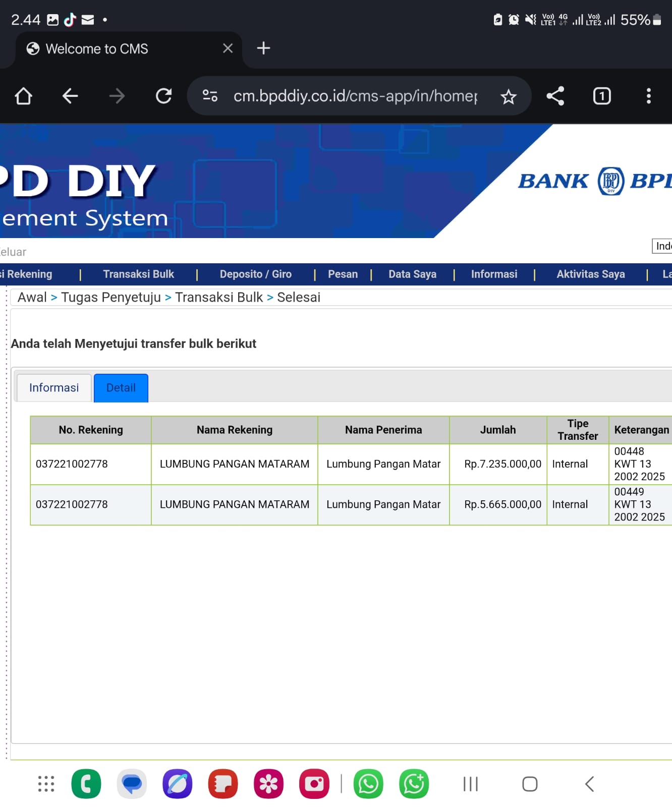This screenshot has height=807, width=672.
Task: Click the Tipe Transfer column header
Action: click(x=578, y=430)
